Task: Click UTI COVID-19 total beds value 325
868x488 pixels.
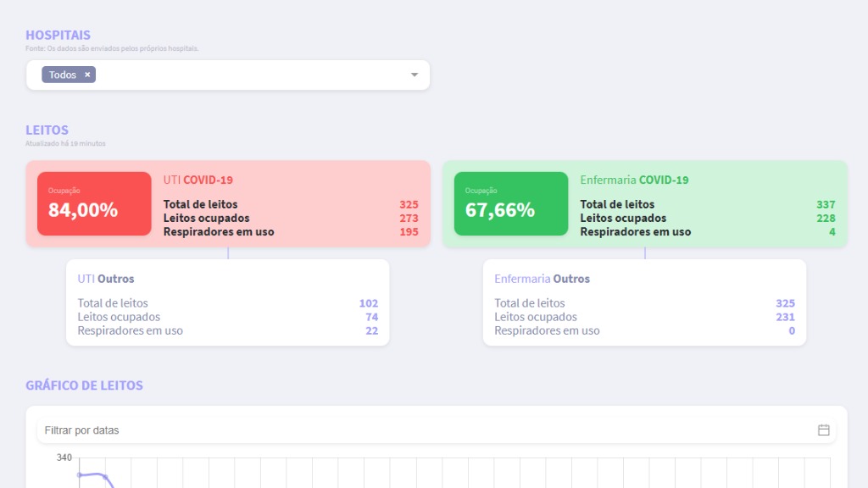Action: click(409, 204)
